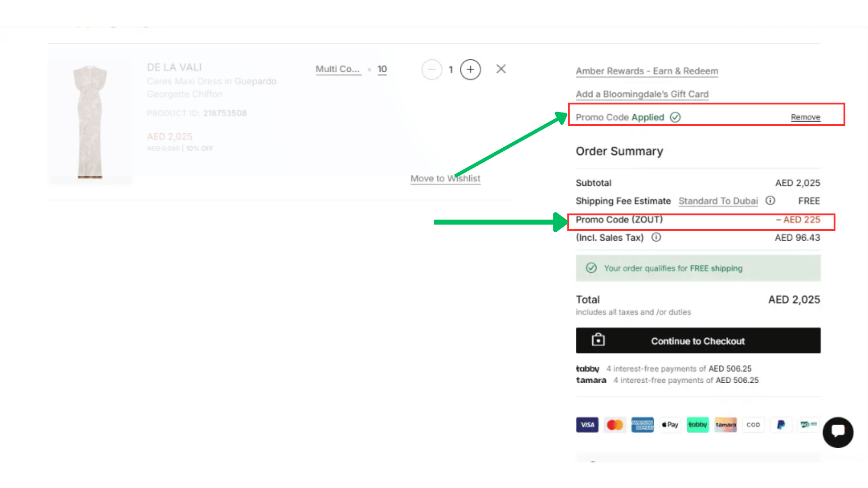Click the Mastercard payment icon
The image size is (868, 488).
(615, 425)
